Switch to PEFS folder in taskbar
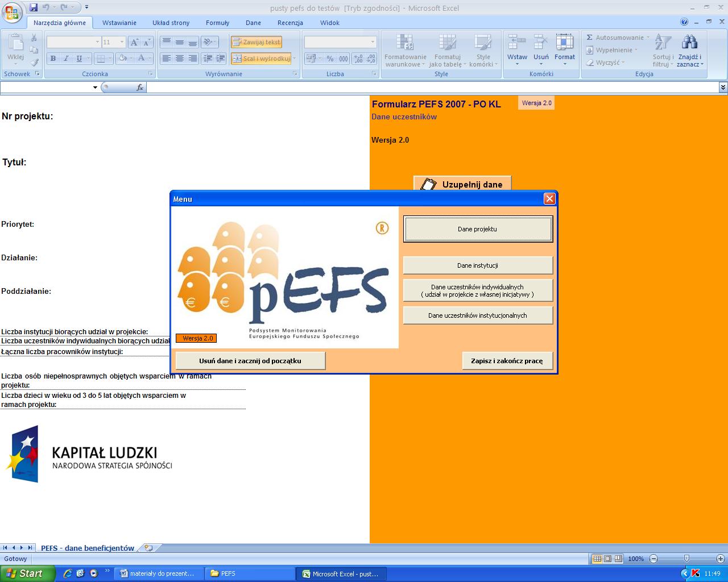Image resolution: width=728 pixels, height=582 pixels. 249,573
